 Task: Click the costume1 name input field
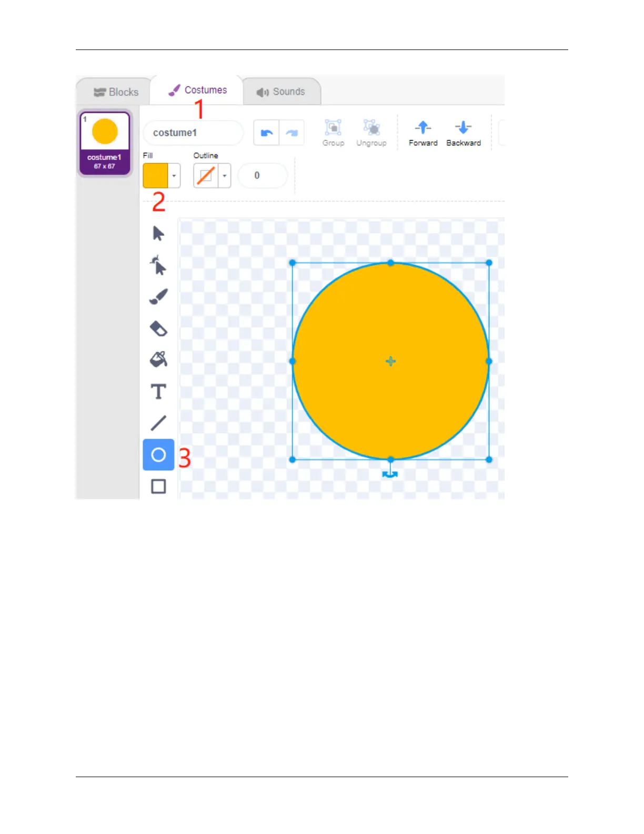click(x=193, y=133)
